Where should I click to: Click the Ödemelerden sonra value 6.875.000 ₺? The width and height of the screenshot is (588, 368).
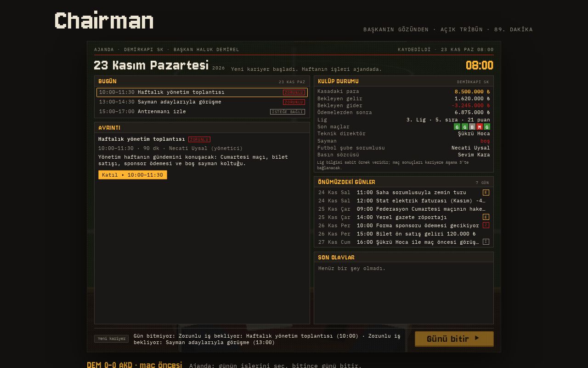[472, 112]
